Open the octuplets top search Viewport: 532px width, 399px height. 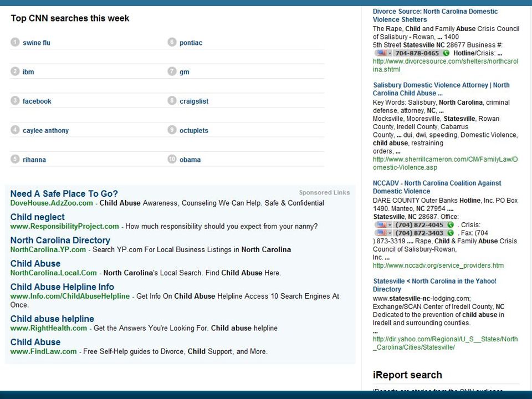pos(194,130)
